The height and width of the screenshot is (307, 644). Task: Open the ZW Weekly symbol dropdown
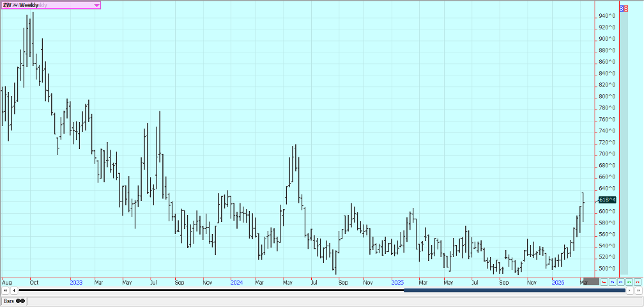pyautogui.click(x=96, y=5)
